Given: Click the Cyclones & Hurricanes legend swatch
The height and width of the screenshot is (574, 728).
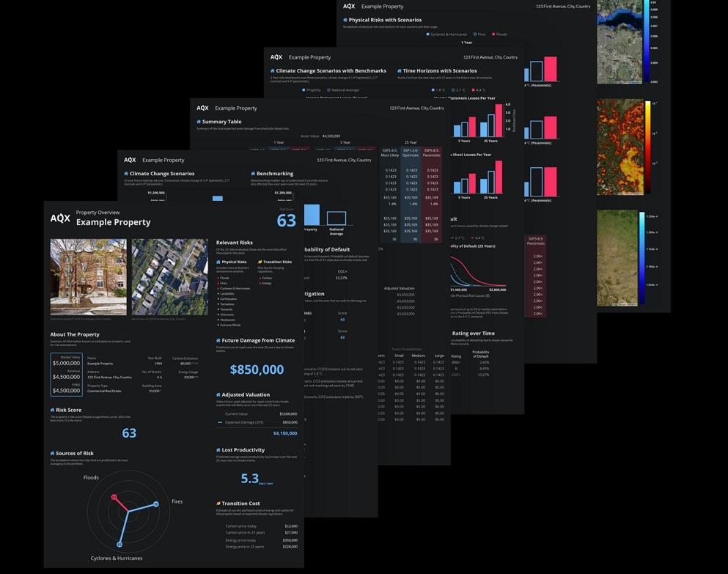Looking at the screenshot, I should click(427, 34).
